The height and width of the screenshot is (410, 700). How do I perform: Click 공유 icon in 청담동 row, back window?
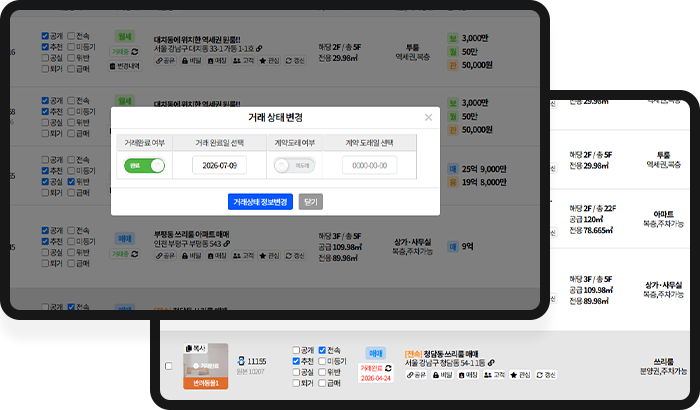click(x=416, y=375)
